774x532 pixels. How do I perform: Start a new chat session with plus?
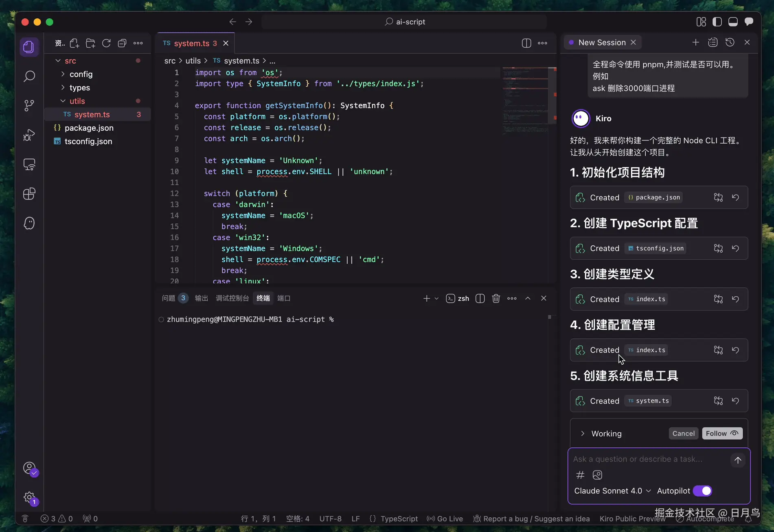coord(696,42)
